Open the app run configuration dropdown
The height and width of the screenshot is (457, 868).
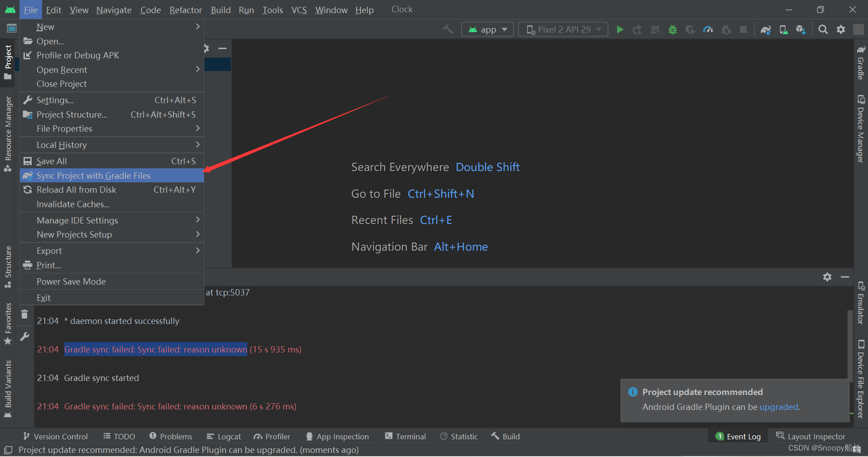pyautogui.click(x=487, y=29)
